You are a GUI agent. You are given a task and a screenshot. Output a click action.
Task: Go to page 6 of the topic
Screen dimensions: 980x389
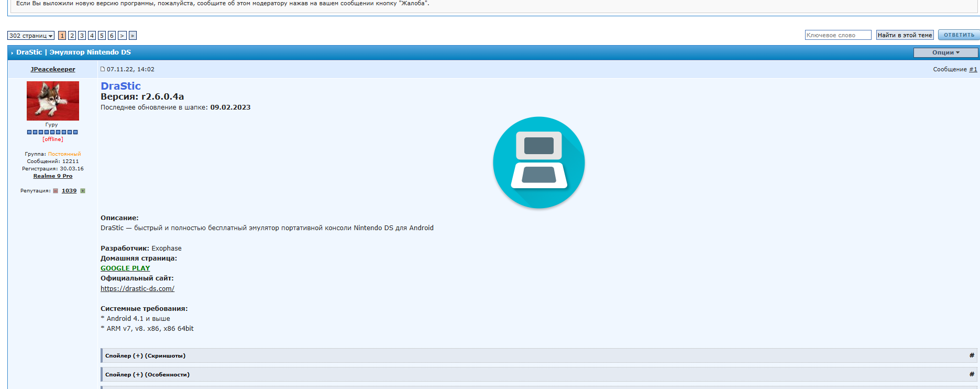(112, 36)
